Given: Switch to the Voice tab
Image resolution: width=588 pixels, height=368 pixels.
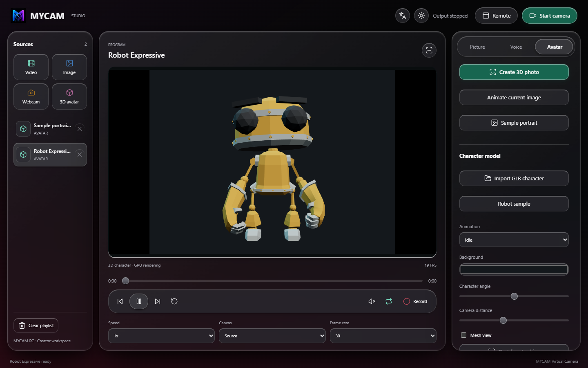Looking at the screenshot, I should coord(516,47).
